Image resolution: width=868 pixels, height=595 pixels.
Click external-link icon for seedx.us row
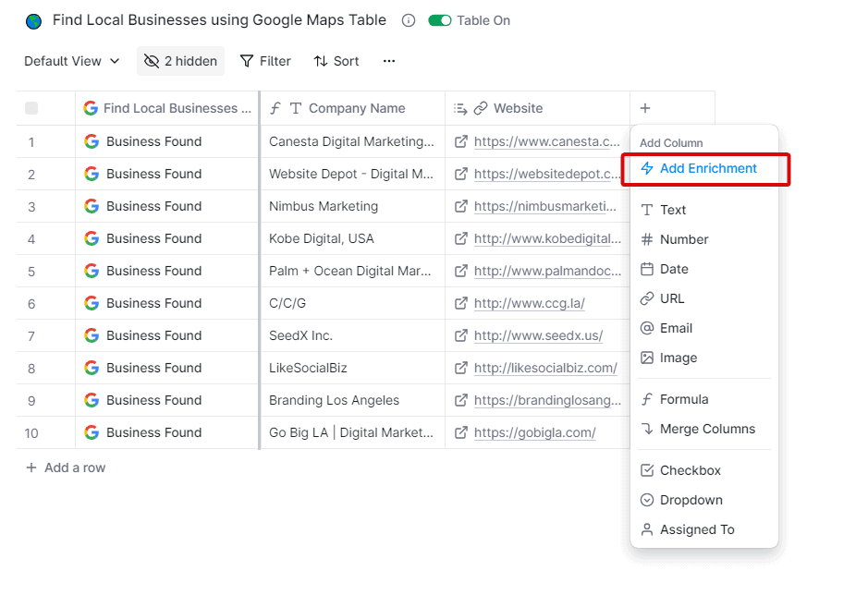click(460, 335)
